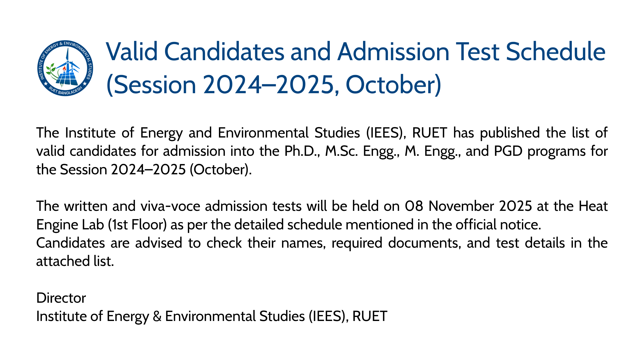644x361 pixels.
Task: Click the date "08 November 2025"
Action: pyautogui.click(x=468, y=206)
